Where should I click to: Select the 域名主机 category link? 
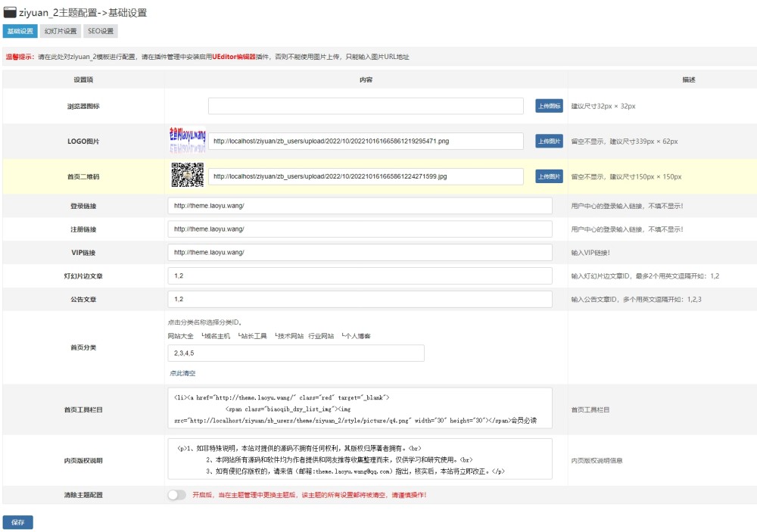[217, 336]
